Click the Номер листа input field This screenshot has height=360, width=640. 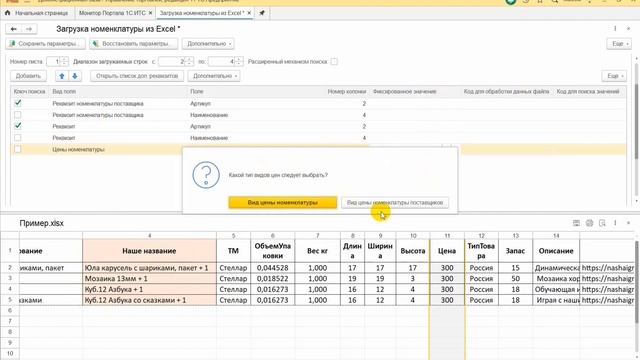54,62
